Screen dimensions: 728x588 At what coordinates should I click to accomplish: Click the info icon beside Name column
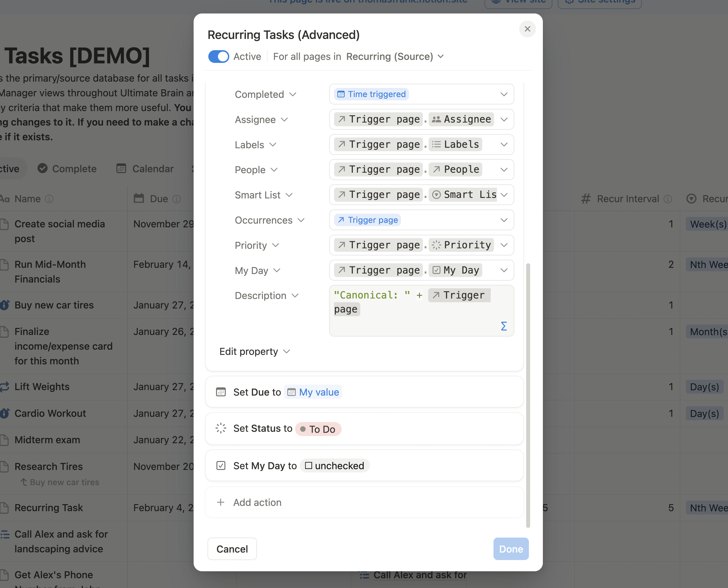click(49, 199)
